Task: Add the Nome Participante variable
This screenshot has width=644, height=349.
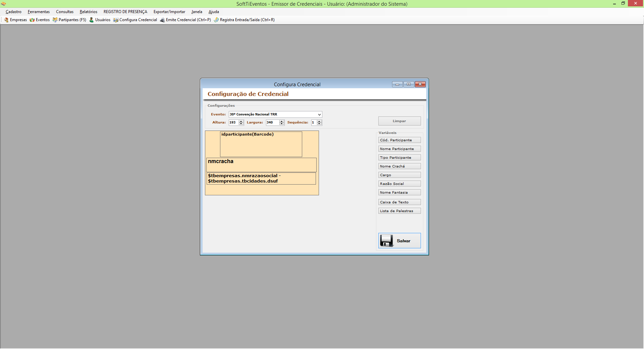Action: tap(399, 149)
